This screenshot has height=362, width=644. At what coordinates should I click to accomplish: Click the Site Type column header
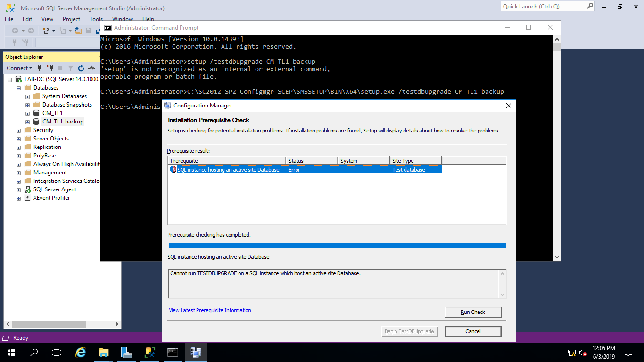415,161
